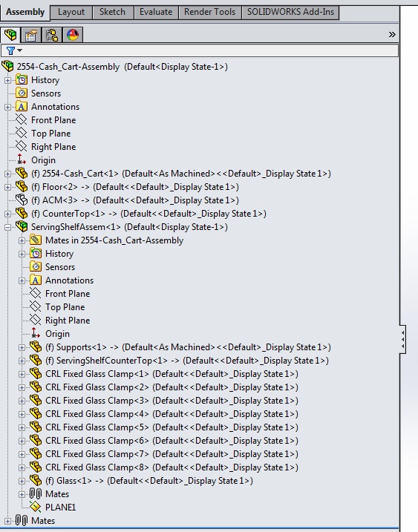Select CRL Fixed Glass Clamp<5> row

tap(172, 427)
